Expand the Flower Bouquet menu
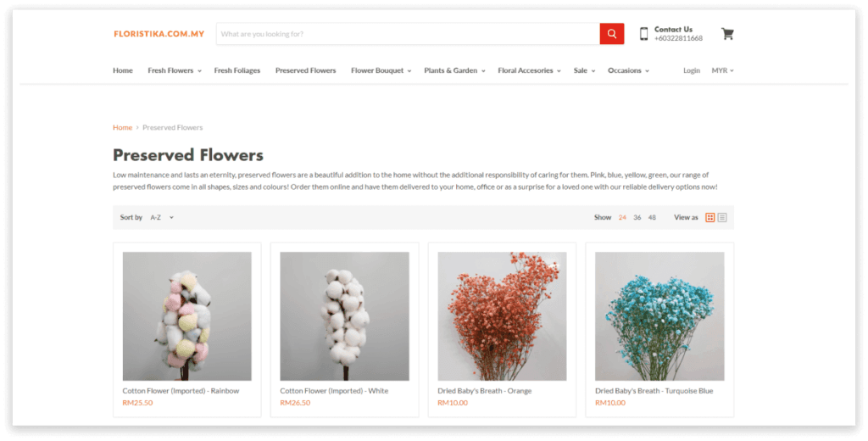 (x=381, y=70)
